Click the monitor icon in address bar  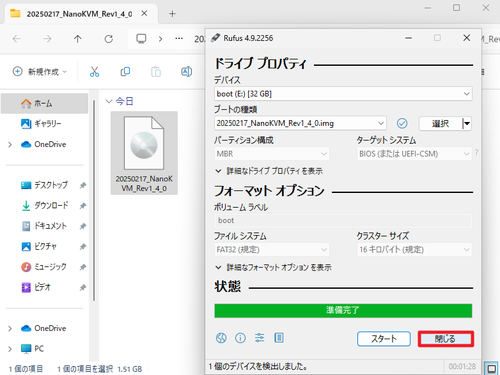point(141,39)
